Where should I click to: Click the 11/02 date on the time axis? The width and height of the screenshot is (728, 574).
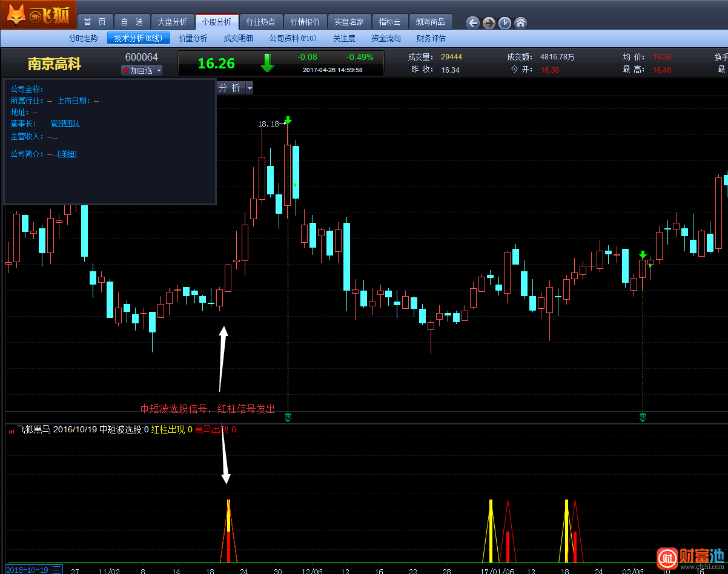click(x=109, y=571)
